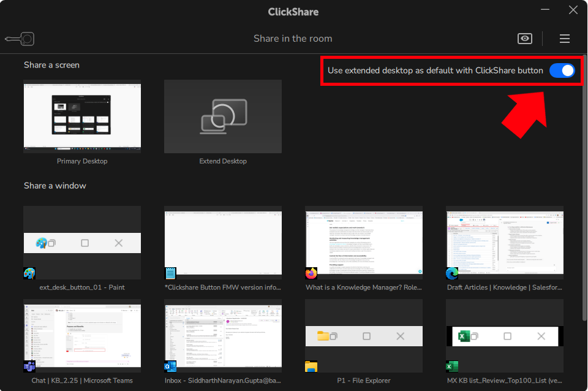Share the Knowledge Manager Firefox window
The width and height of the screenshot is (588, 391).
[364, 243]
